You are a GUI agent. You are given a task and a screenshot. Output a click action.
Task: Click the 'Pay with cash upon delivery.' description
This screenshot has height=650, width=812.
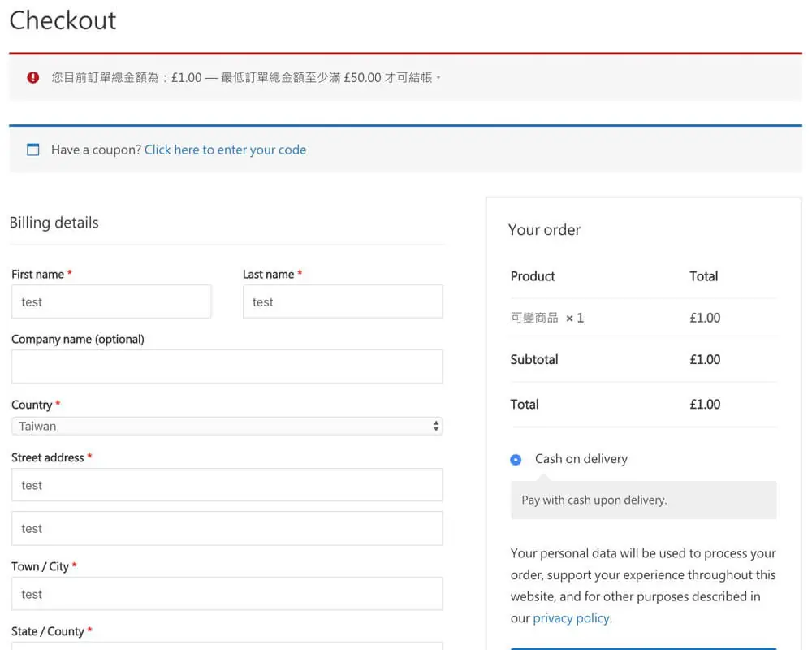click(594, 500)
